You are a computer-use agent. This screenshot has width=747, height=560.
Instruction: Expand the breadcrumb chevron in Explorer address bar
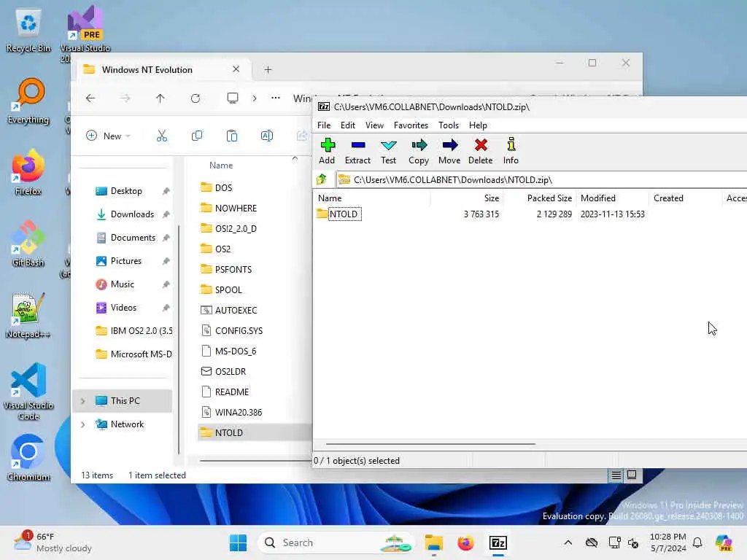pyautogui.click(x=255, y=98)
